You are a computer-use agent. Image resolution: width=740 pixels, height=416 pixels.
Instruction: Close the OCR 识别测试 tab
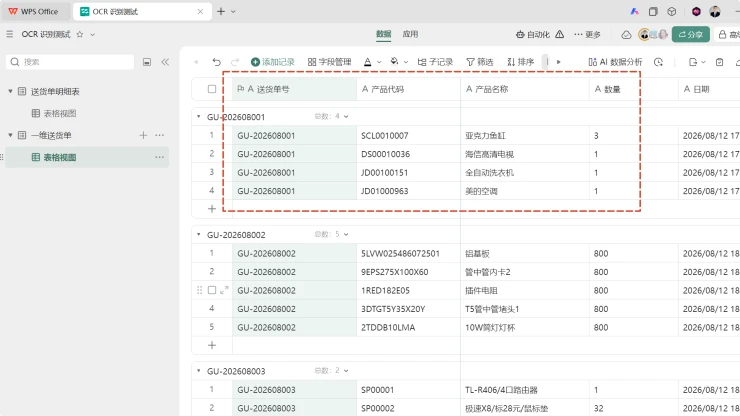(x=201, y=11)
